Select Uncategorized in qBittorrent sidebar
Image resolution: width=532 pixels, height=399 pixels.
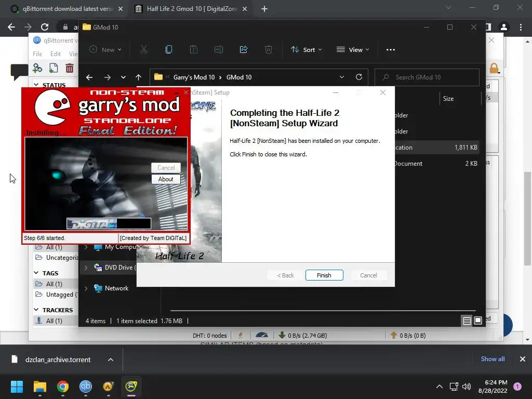[56, 258]
